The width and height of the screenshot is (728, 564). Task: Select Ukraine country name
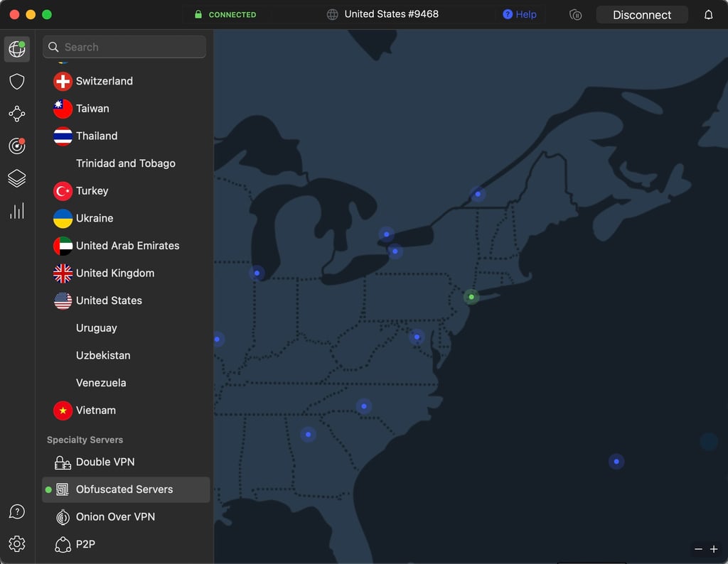coord(95,219)
